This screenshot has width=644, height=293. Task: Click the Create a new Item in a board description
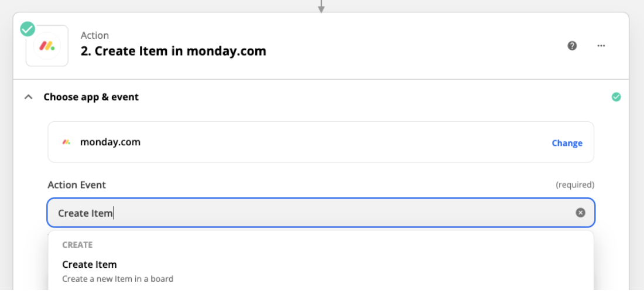(x=118, y=279)
